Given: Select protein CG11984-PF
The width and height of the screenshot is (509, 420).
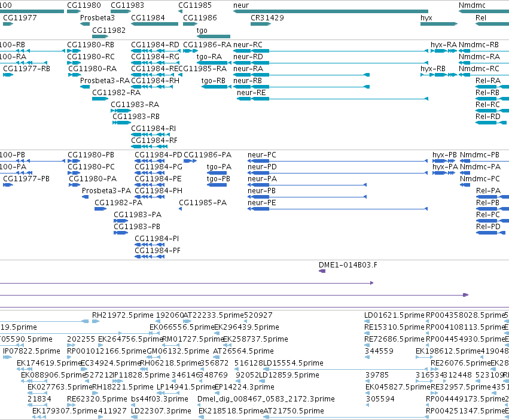Looking at the screenshot, I should pyautogui.click(x=157, y=251).
